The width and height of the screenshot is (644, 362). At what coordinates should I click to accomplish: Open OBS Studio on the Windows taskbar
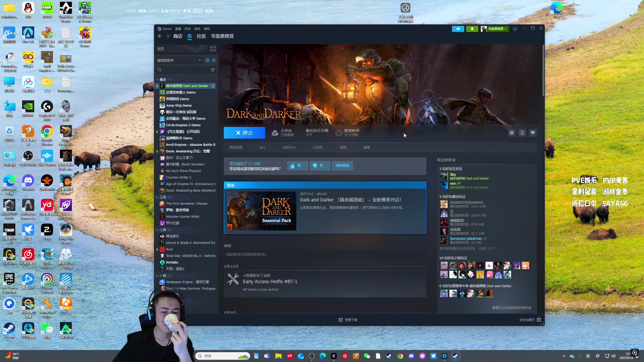[x=312, y=356]
